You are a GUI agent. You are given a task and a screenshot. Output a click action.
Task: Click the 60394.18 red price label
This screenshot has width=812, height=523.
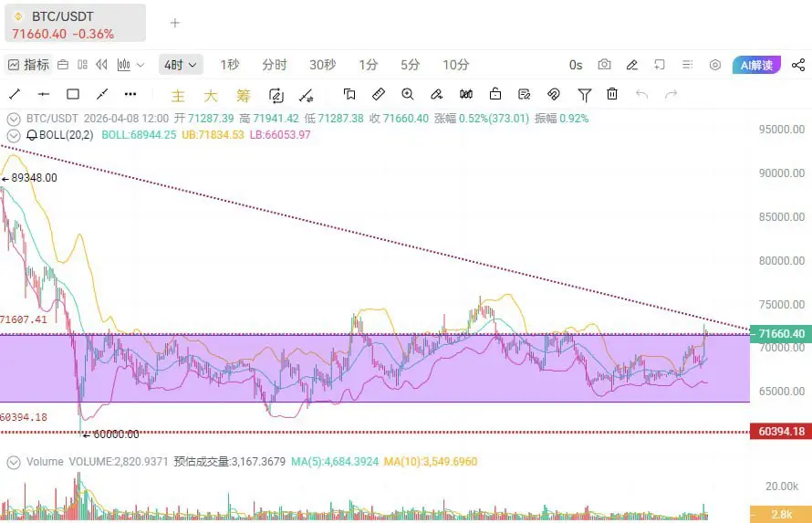point(781,432)
